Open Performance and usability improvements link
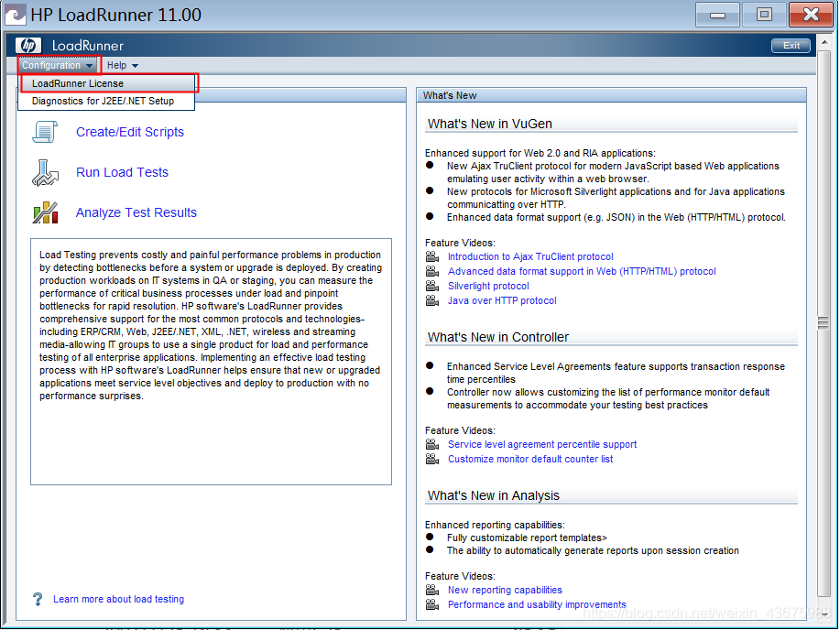The height and width of the screenshot is (630, 840). 537,604
